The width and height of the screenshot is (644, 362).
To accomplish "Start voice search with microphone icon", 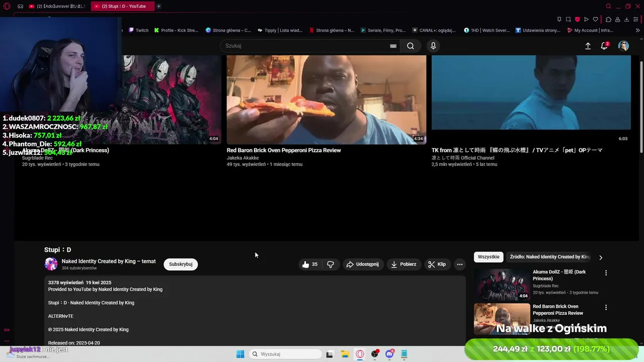I will pyautogui.click(x=433, y=46).
